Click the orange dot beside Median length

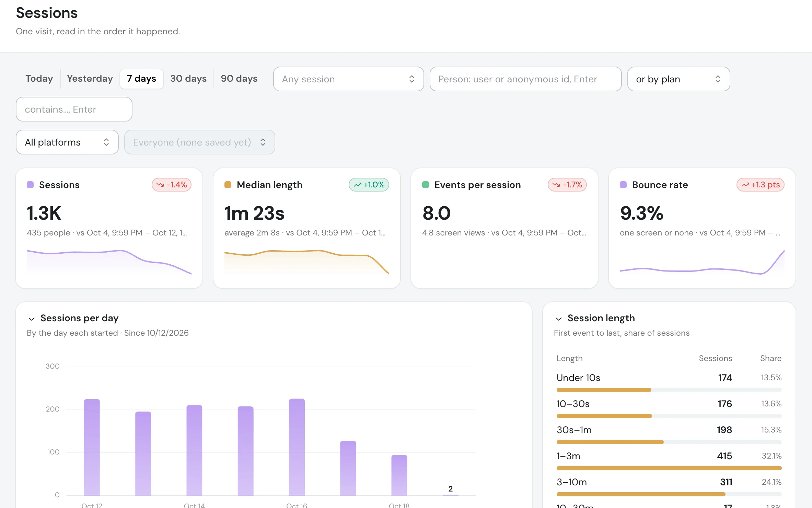(x=228, y=185)
